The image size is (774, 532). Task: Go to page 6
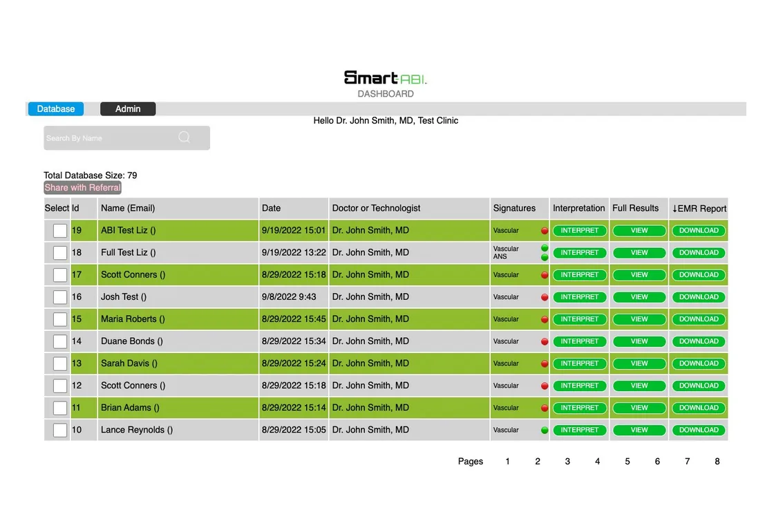pos(657,462)
